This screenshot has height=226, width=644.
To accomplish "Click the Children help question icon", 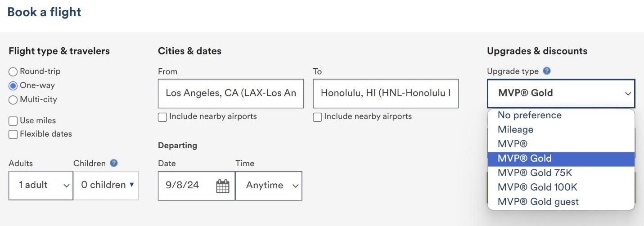I will point(114,163).
